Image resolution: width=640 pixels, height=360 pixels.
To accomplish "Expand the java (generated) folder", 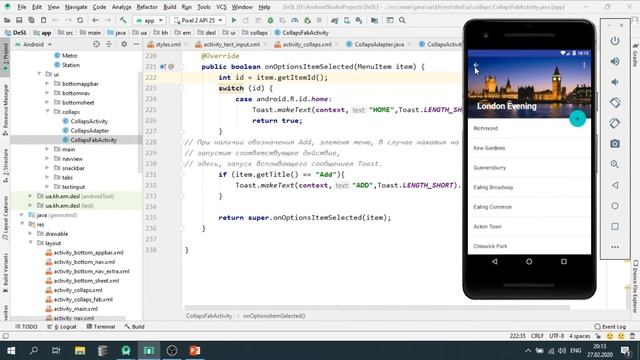I will tap(22, 215).
